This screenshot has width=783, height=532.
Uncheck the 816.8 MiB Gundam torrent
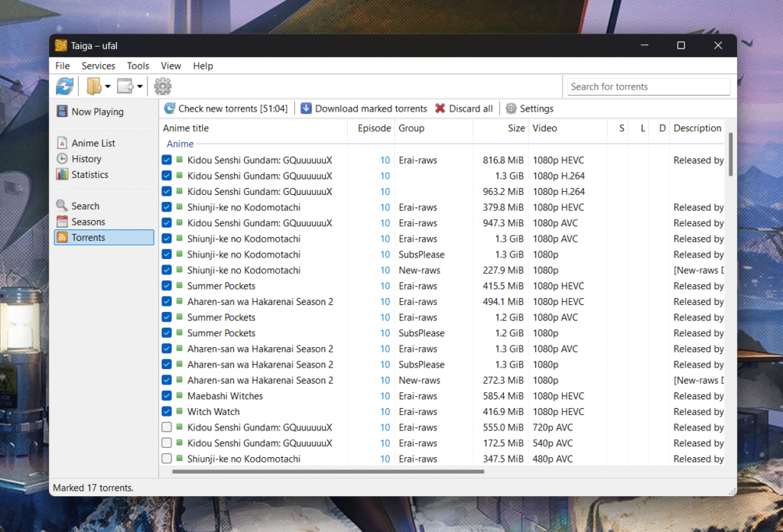coord(167,161)
